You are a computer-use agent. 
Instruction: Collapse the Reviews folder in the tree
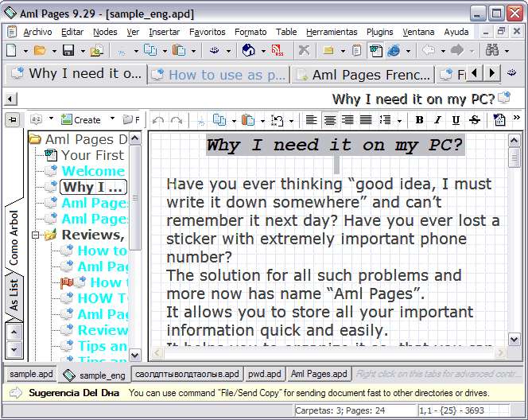[35, 235]
